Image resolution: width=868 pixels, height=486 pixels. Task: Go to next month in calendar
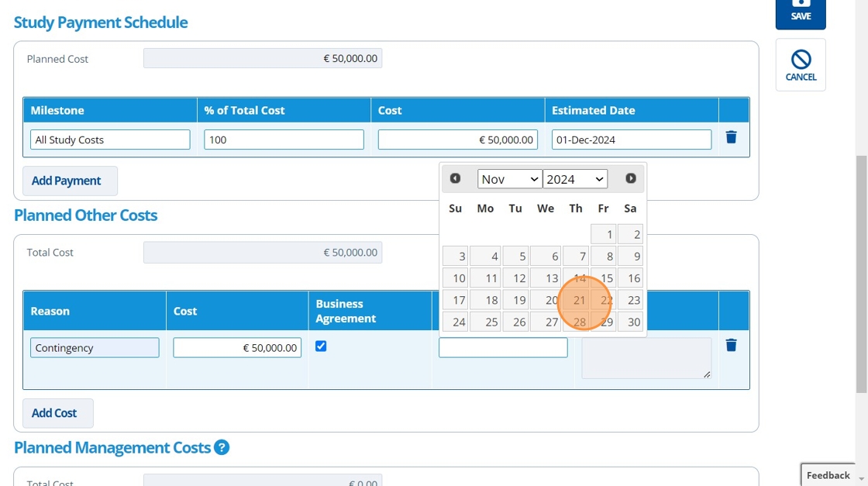click(631, 178)
